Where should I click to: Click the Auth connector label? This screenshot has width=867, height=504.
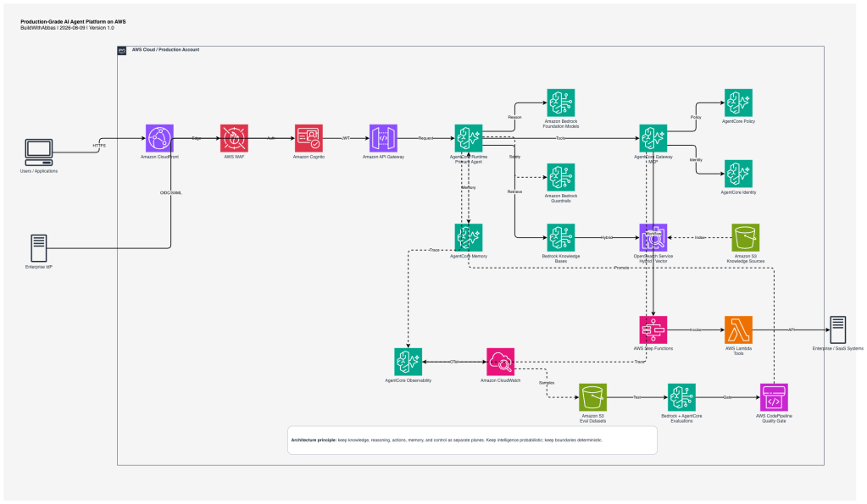click(x=271, y=138)
